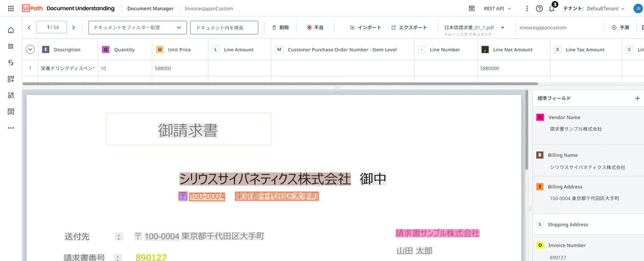Click the document viewer vertical scrollbar
Viewport: 644px width, 261px height.
coord(527,130)
